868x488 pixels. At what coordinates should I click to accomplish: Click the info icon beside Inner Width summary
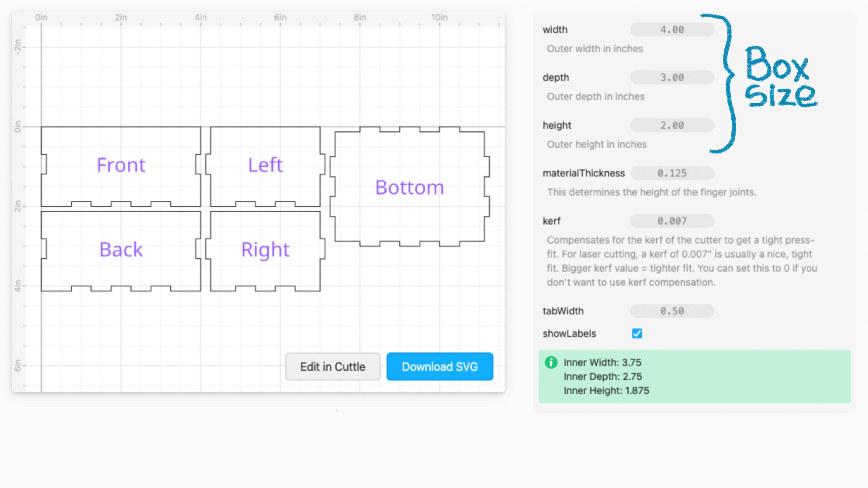pos(551,362)
